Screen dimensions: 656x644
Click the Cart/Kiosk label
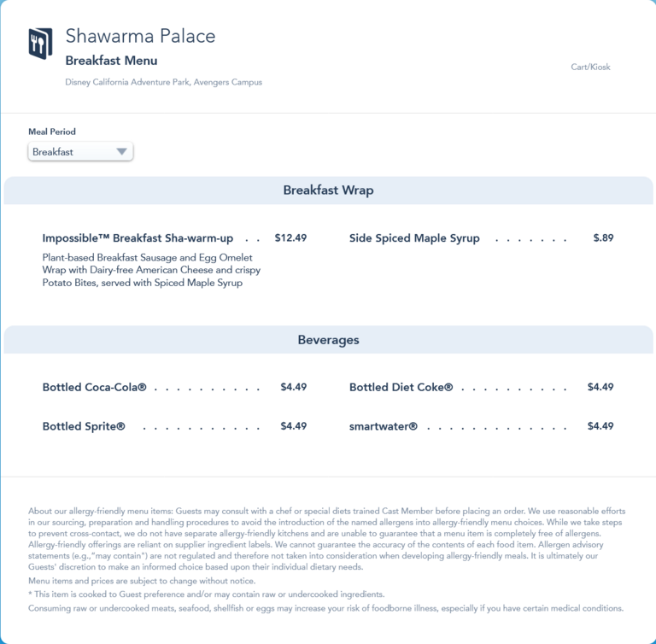click(590, 67)
